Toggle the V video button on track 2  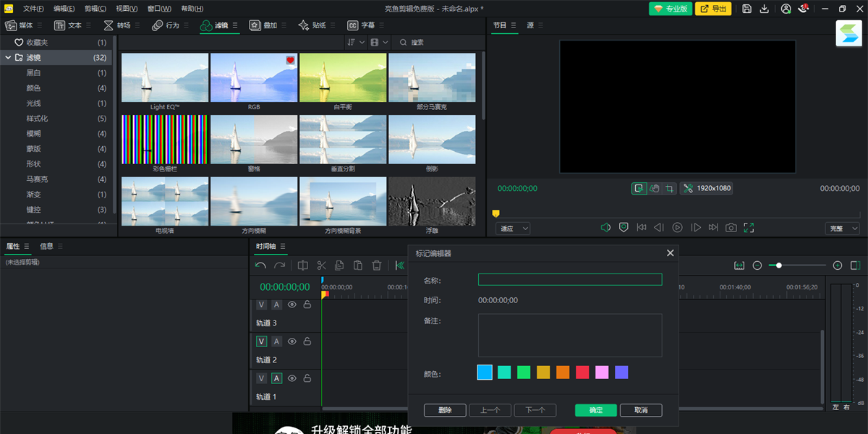coord(261,341)
